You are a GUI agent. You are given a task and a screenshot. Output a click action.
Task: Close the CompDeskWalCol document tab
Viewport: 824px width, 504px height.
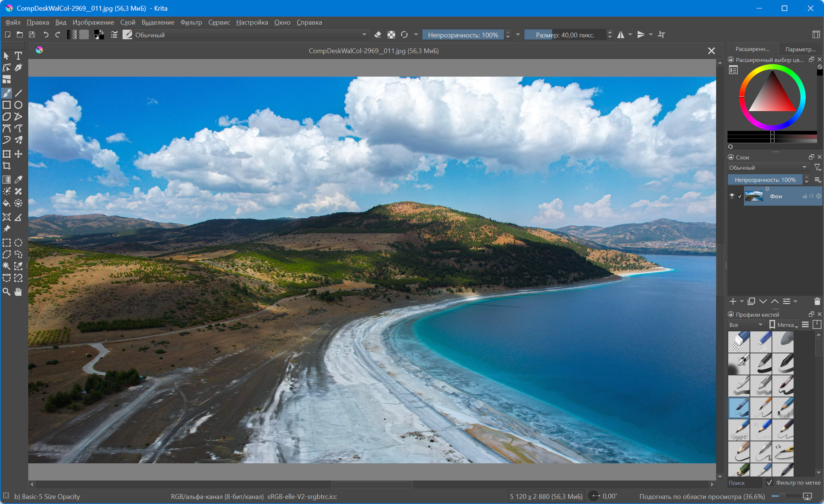pos(711,51)
